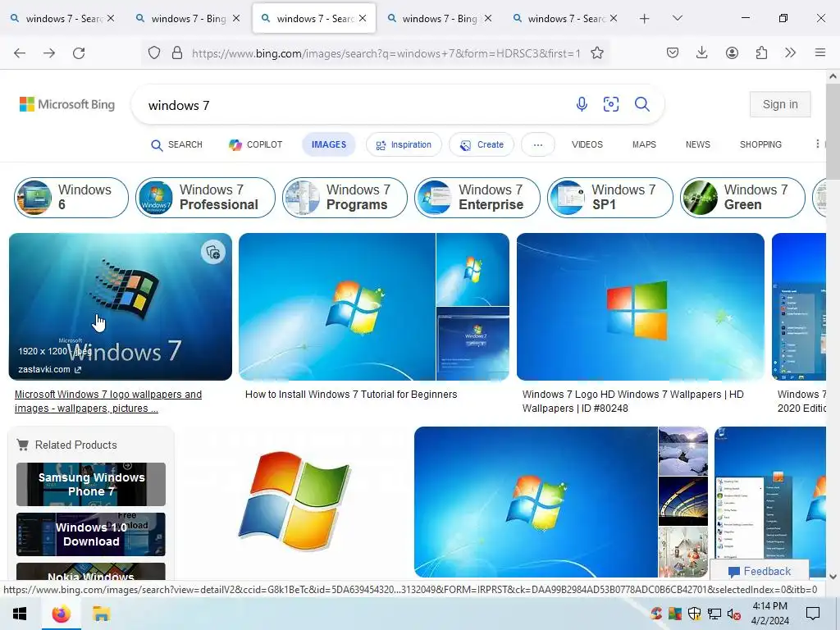
Task: Click the Sign in button
Action: [780, 104]
